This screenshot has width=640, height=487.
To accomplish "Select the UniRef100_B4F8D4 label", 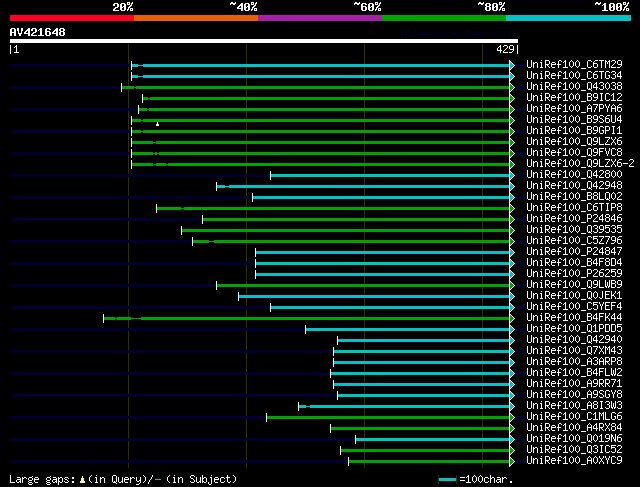I will [574, 263].
